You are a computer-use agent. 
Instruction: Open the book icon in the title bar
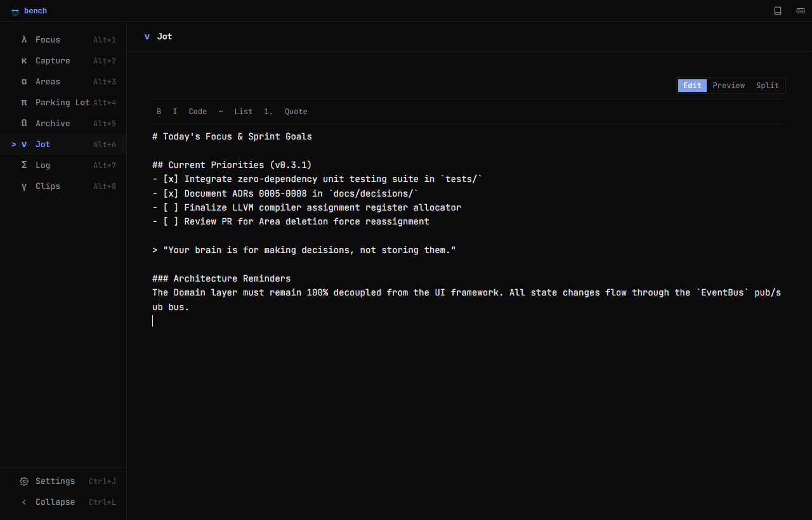click(x=778, y=11)
